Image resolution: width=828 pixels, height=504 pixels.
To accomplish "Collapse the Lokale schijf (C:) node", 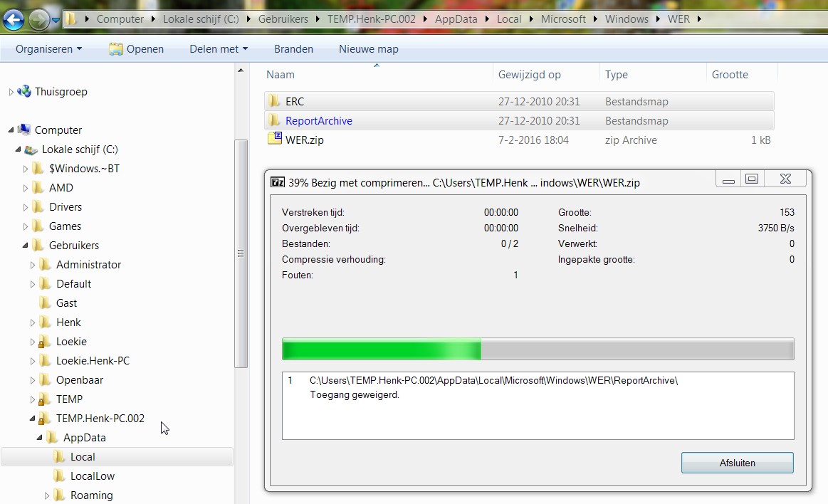I will tap(18, 149).
